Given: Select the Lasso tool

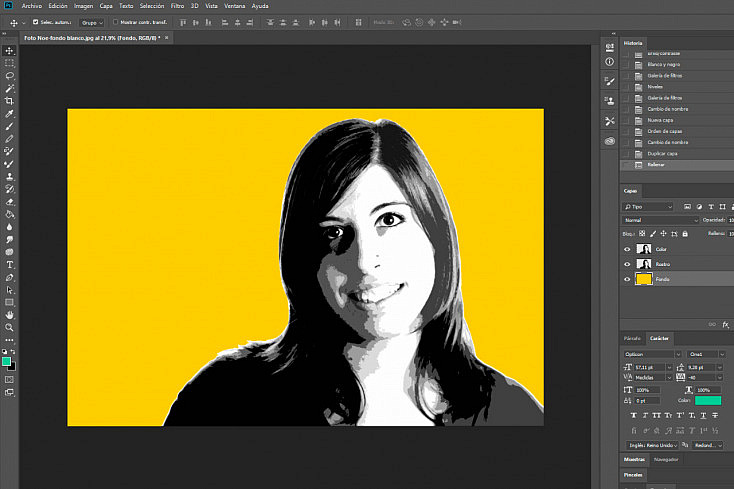Looking at the screenshot, I should tap(9, 76).
